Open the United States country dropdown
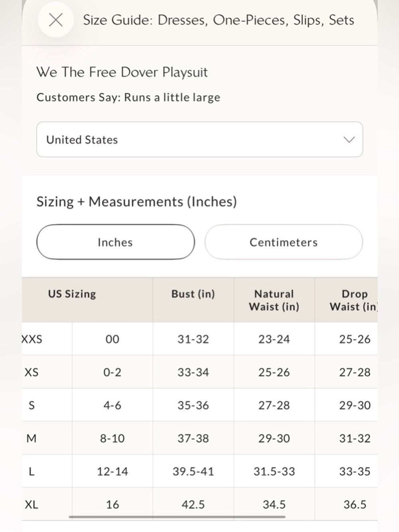Viewport: 399px width, 532px height. 199,139
